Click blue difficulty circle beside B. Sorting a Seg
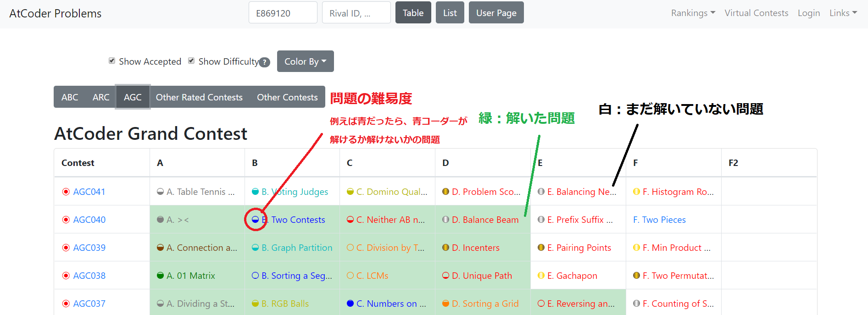The height and width of the screenshot is (315, 868). pyautogui.click(x=256, y=276)
